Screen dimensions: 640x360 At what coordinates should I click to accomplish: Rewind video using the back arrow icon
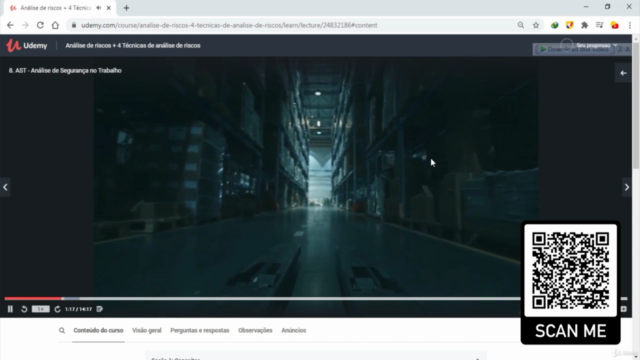[x=24, y=309]
